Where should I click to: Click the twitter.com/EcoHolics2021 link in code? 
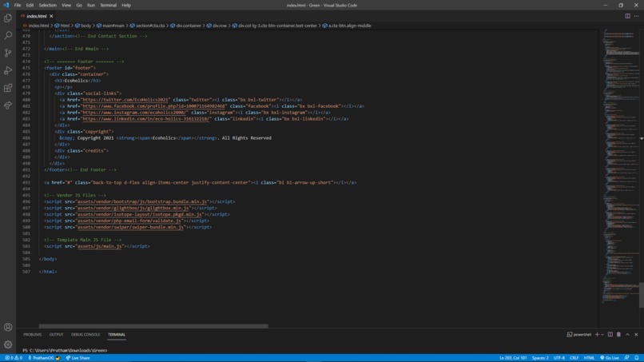(x=125, y=100)
